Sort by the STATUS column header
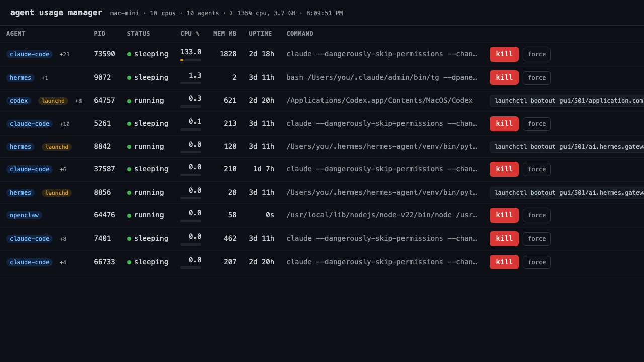 point(138,34)
